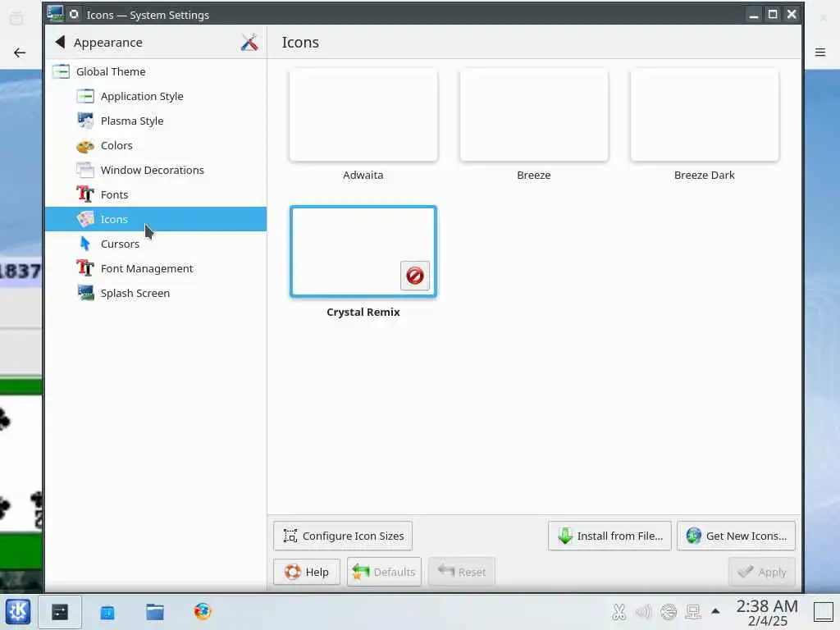
Task: Click the System Settings taskbar entry
Action: [x=60, y=612]
